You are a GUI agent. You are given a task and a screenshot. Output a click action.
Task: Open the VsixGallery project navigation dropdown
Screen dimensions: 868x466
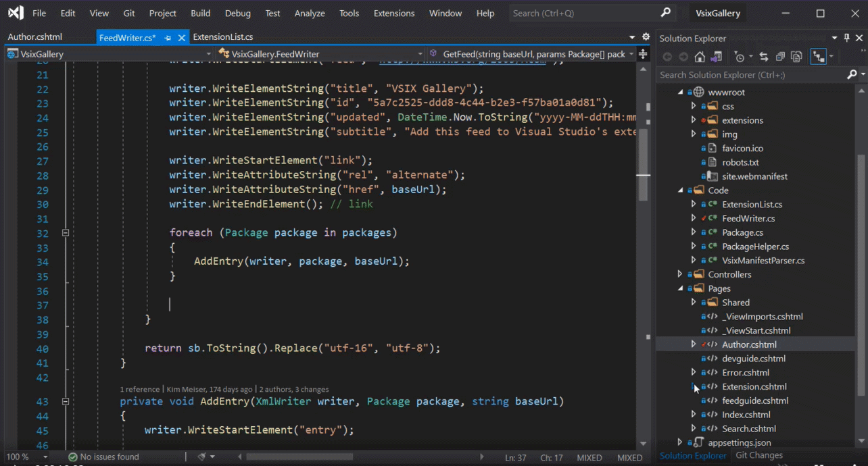[x=208, y=54]
